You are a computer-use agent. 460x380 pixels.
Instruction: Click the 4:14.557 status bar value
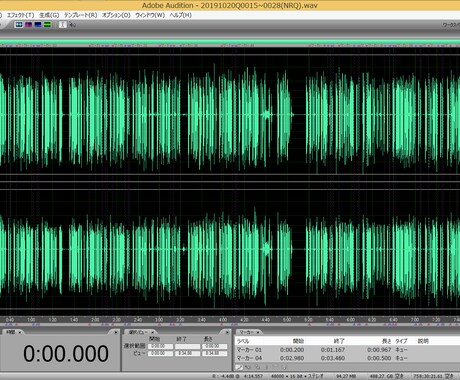253,376
